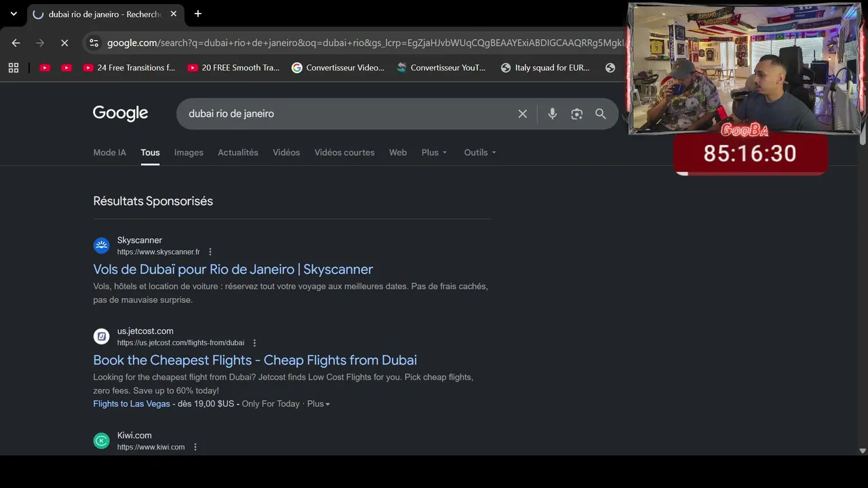Click the Skyscanner site favicon
Viewport: 868px width, 488px height.
(101, 245)
